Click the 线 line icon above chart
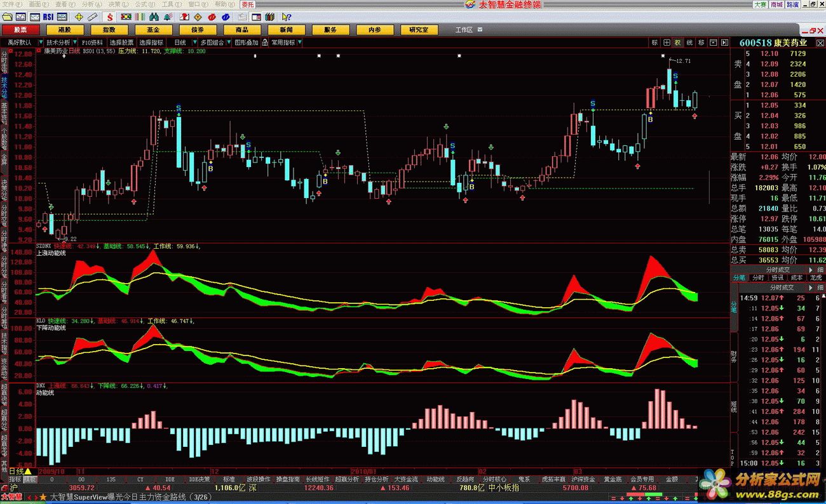The height and width of the screenshot is (504, 826). 689,43
